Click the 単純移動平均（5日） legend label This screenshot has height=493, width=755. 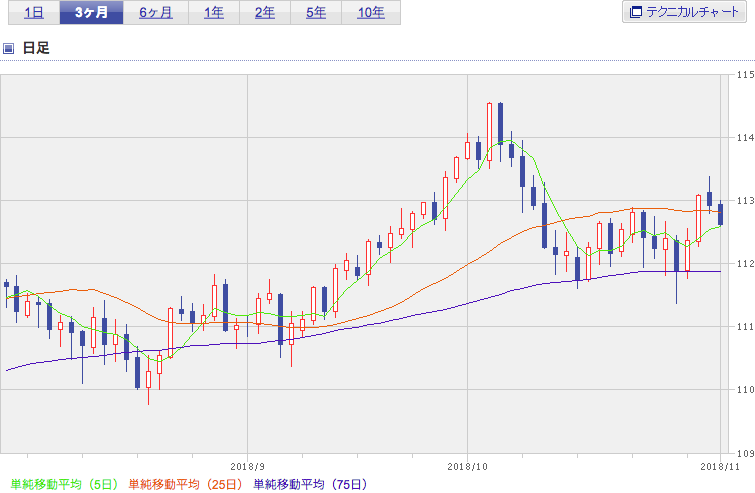click(64, 484)
